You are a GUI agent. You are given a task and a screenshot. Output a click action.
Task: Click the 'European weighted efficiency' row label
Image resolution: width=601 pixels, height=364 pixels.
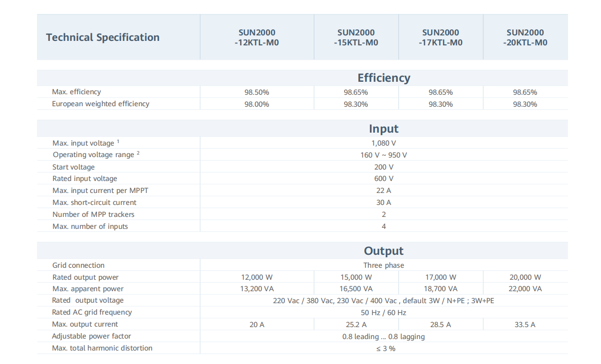tap(101, 104)
